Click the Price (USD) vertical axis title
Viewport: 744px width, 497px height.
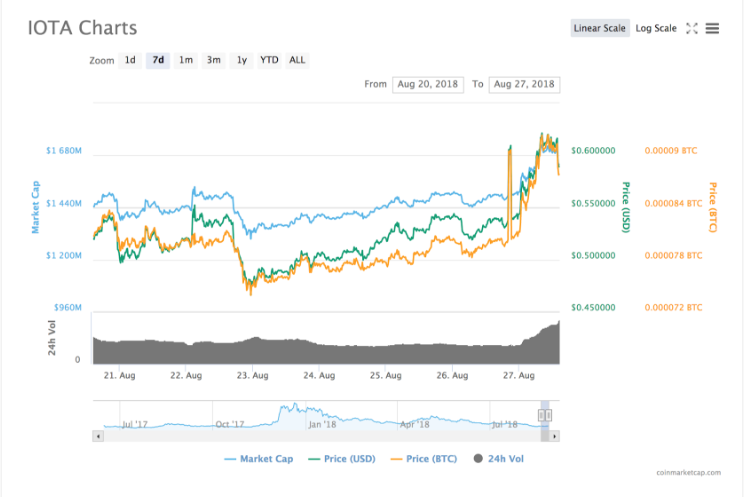(x=626, y=207)
